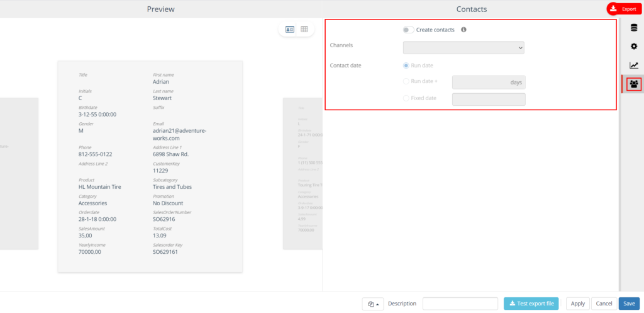Click the red Export button
The image size is (644, 313).
(x=624, y=9)
